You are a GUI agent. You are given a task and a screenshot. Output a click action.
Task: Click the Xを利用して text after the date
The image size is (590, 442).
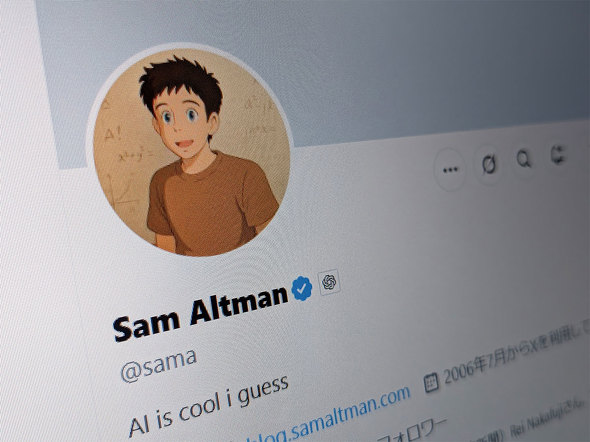[553, 340]
